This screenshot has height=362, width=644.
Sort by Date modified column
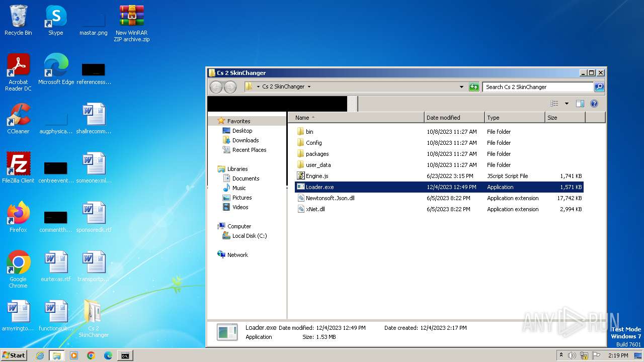pos(454,118)
